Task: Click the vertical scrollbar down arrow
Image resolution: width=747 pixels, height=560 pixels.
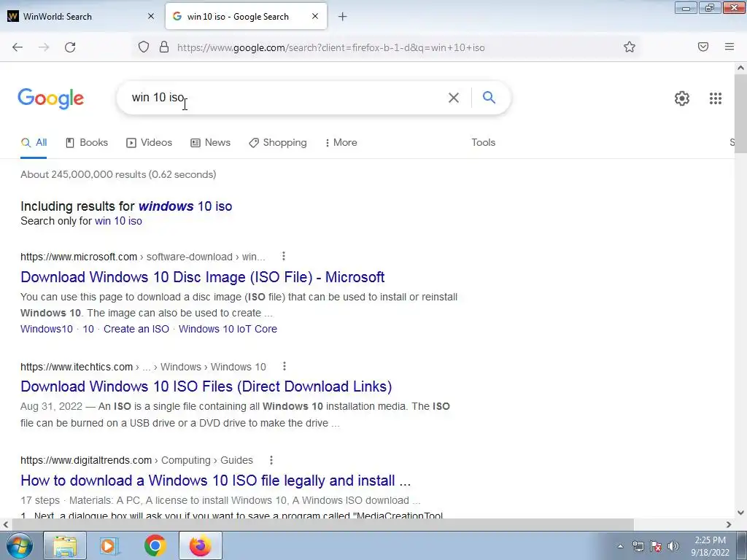Action: (x=740, y=513)
